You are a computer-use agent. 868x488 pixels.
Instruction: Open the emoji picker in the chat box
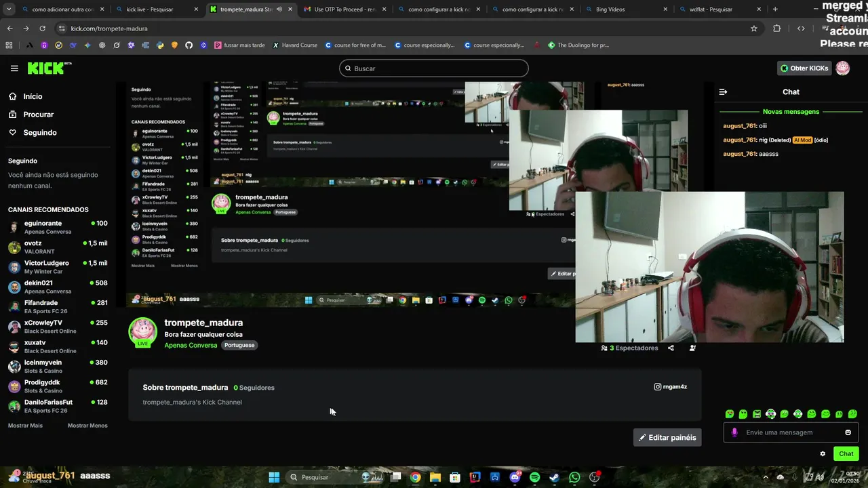[848, 432]
